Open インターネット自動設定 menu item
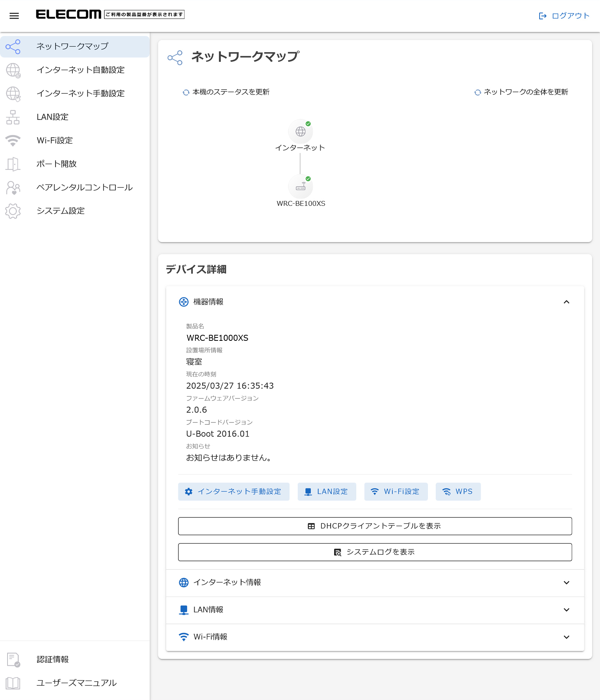600x700 pixels. [80, 70]
